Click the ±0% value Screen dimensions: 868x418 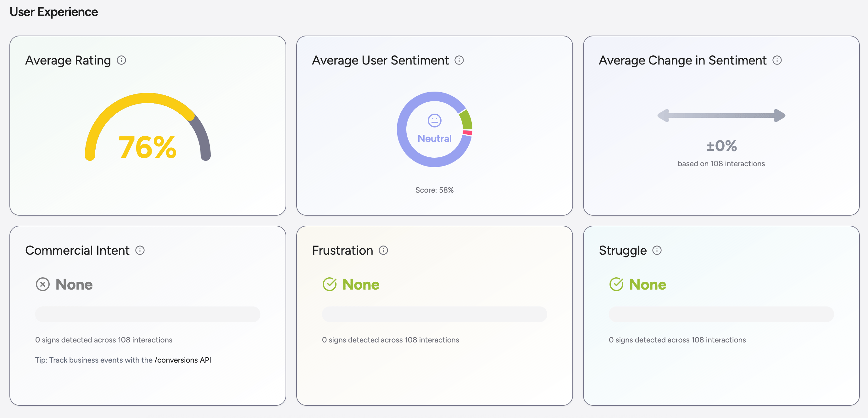(721, 146)
